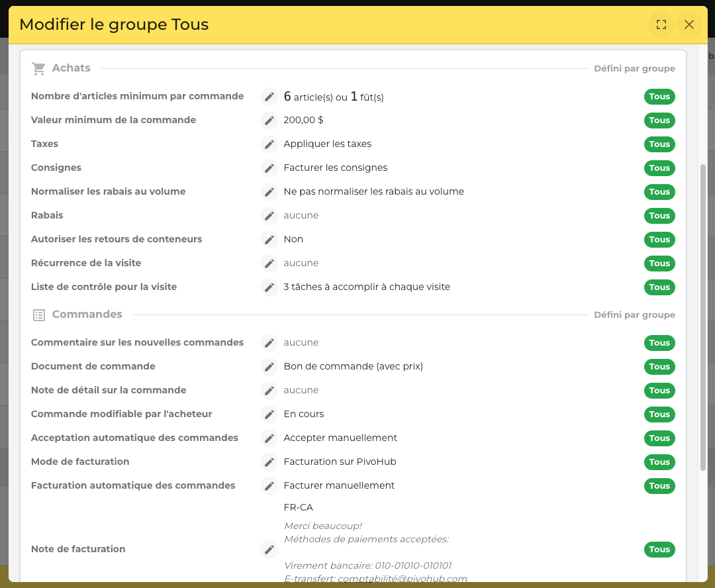Click 'Facturer manuellement' value
This screenshot has height=588, width=715.
[x=339, y=485]
